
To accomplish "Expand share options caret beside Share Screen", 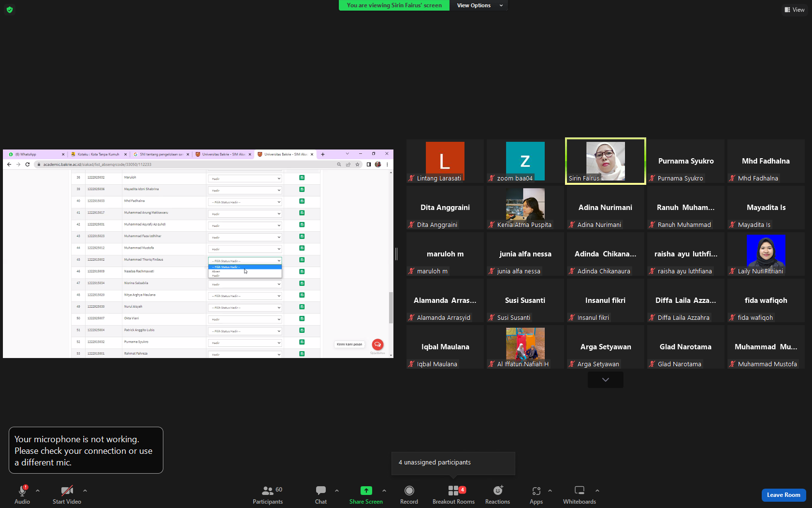I will coord(384,491).
